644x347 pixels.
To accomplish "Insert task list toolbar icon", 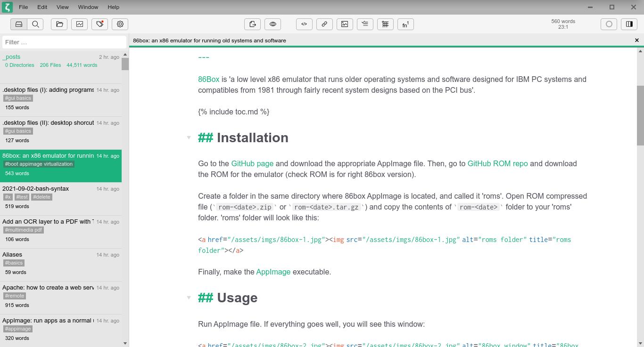I will 365,24.
